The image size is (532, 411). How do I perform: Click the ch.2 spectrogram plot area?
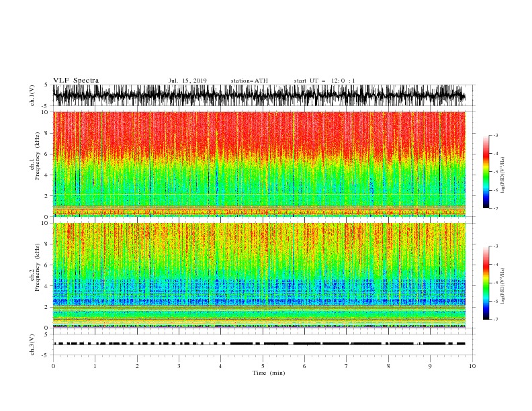259,275
